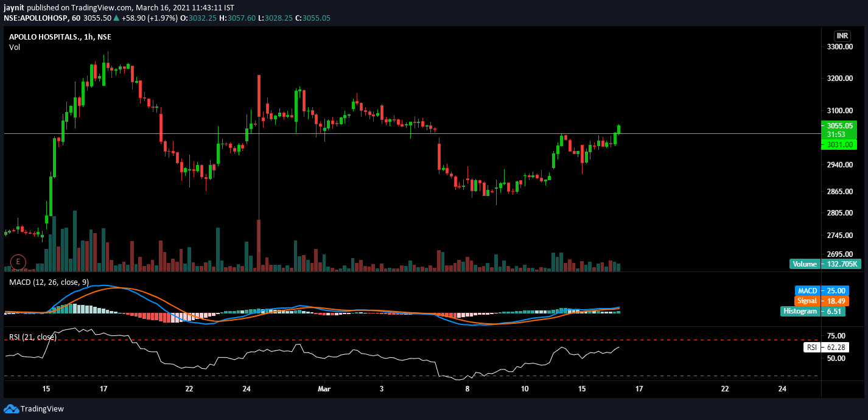Click the +58.90 (+1.97%) change in header

tap(149, 18)
